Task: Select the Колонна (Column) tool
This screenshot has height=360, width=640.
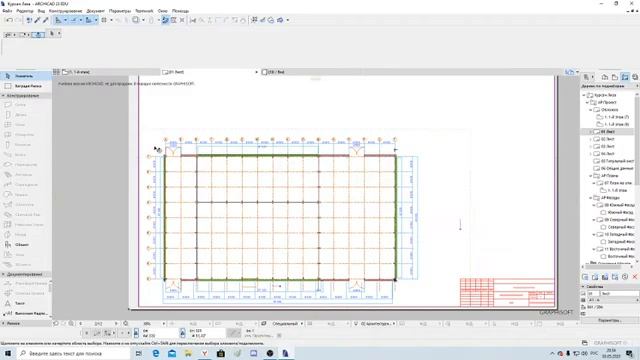Action: click(x=25, y=145)
